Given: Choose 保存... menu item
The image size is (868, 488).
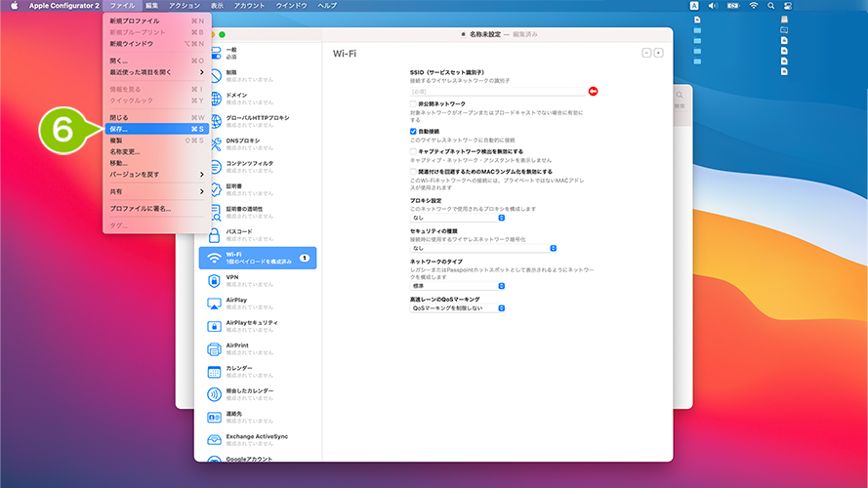Looking at the screenshot, I should (x=156, y=129).
